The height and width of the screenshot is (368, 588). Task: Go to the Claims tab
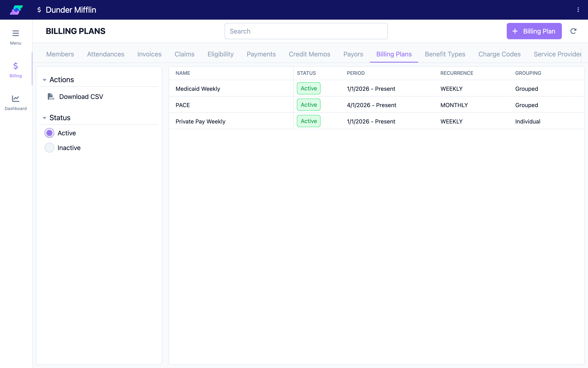(184, 54)
